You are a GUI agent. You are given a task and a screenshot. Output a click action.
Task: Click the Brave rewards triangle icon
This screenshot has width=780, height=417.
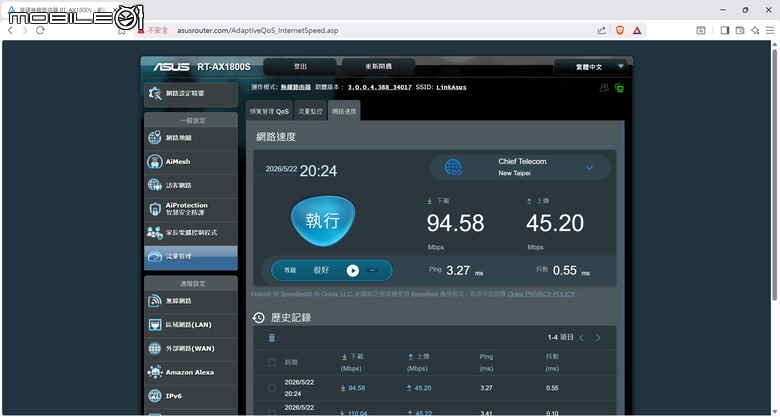pos(637,30)
